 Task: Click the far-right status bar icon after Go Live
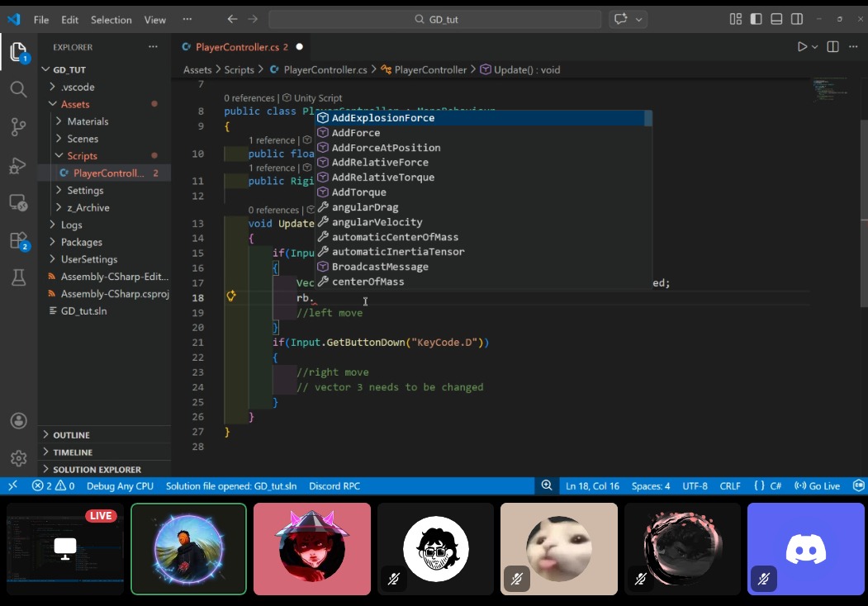[858, 486]
